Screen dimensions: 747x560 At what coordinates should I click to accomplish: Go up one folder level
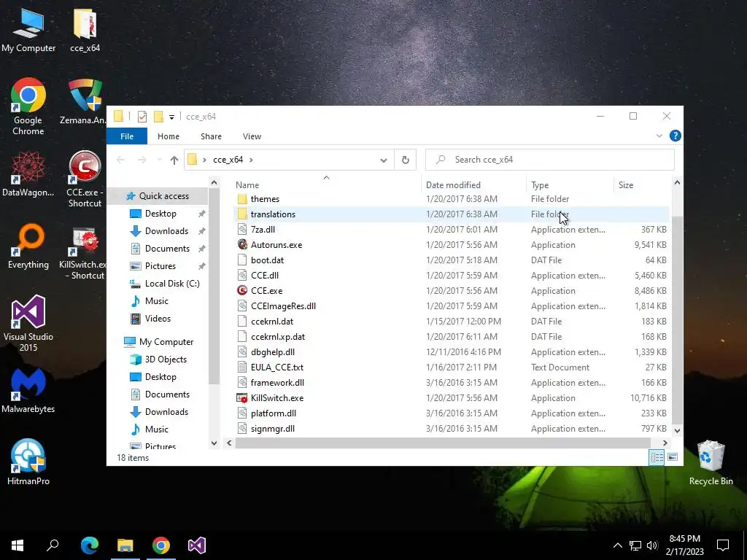tap(174, 160)
